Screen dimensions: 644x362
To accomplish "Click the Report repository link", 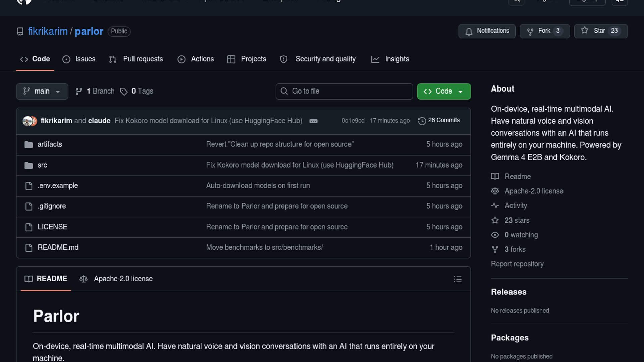I will point(517,264).
